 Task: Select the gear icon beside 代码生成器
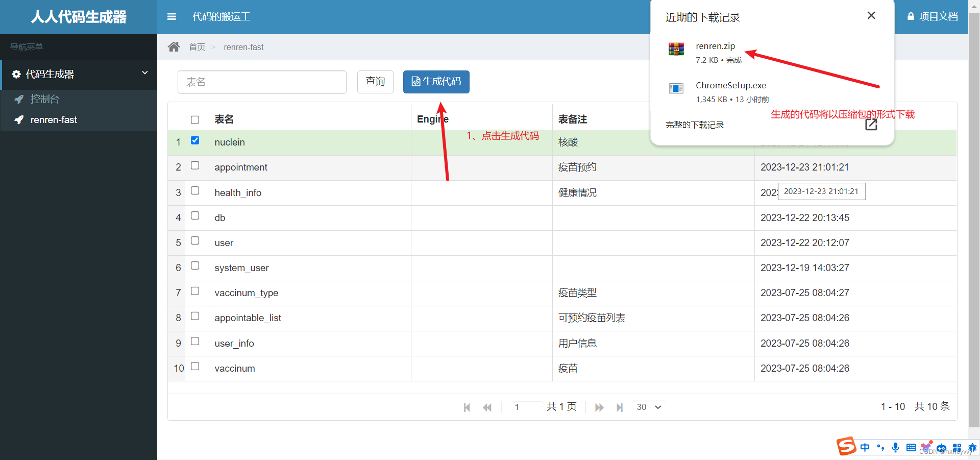click(15, 74)
